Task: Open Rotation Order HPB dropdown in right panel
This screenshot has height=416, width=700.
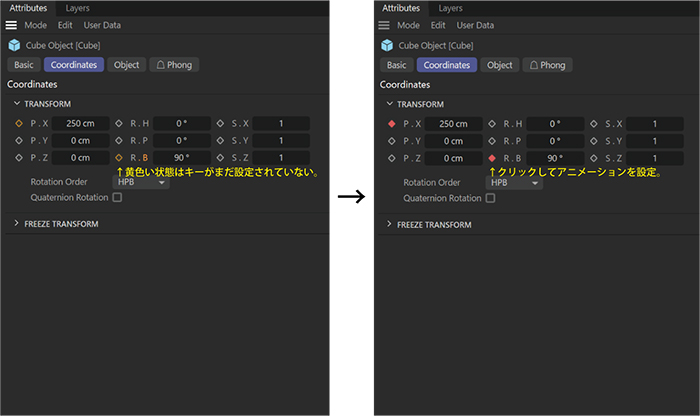Action: pos(514,183)
